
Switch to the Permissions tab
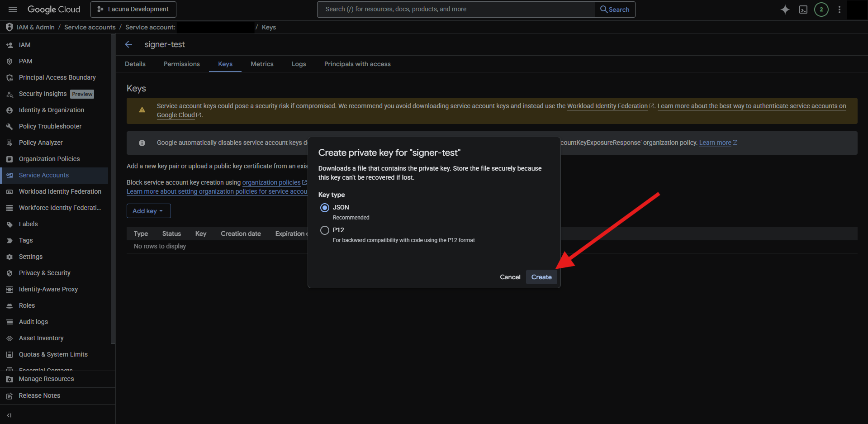pos(181,64)
